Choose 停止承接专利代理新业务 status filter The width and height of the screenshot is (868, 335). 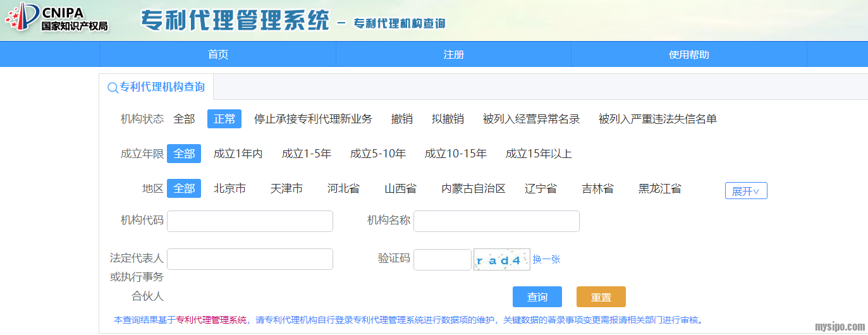coord(313,119)
